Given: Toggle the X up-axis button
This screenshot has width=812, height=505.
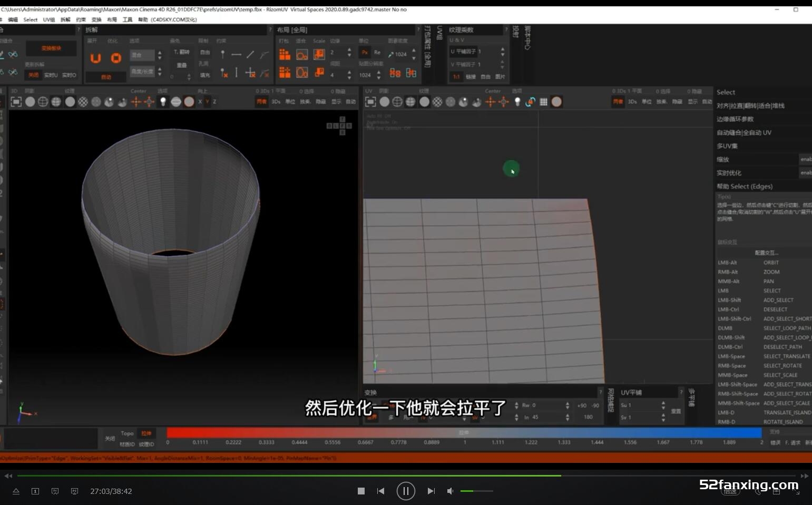Looking at the screenshot, I should tap(200, 102).
